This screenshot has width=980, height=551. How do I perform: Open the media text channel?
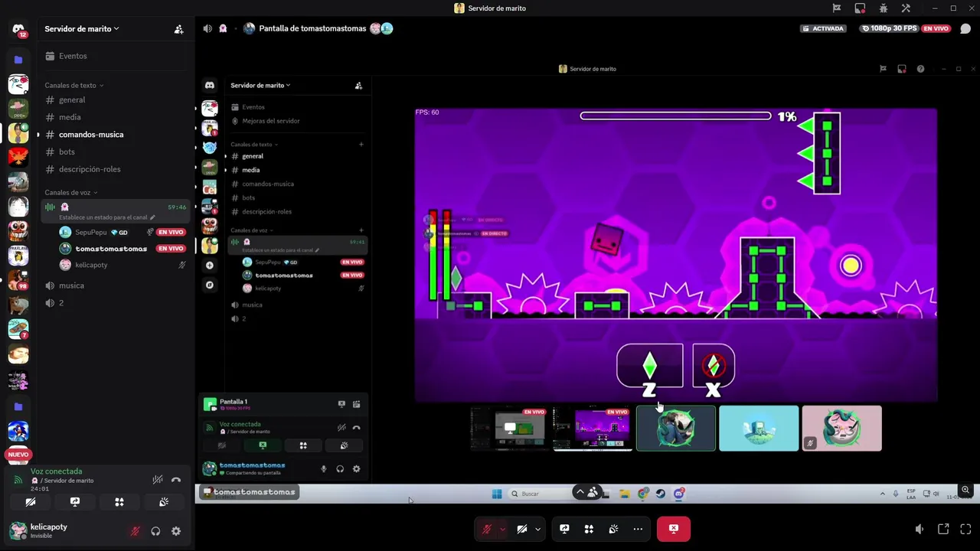pyautogui.click(x=115, y=117)
